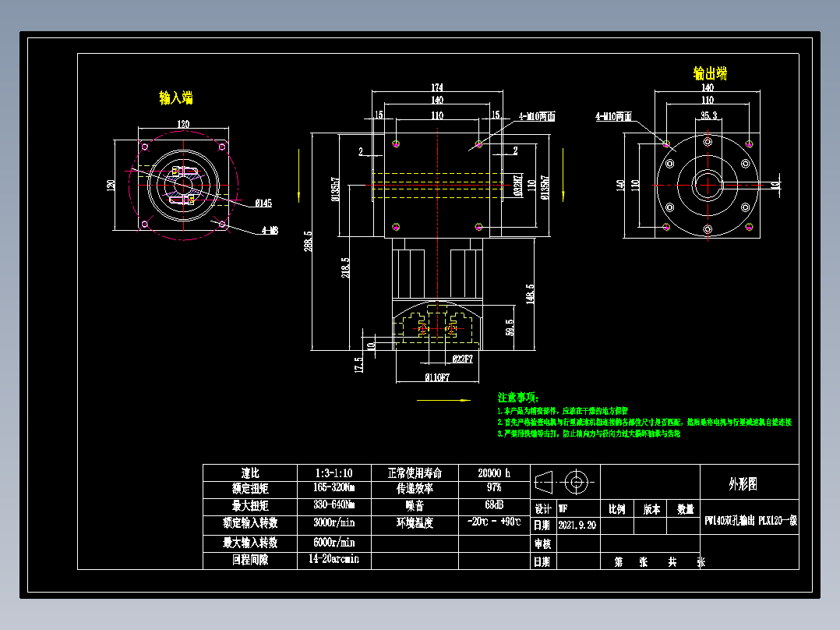Image resolution: width=840 pixels, height=630 pixels.
Task: Click the date 2021.9.20 entry
Action: pyautogui.click(x=577, y=523)
